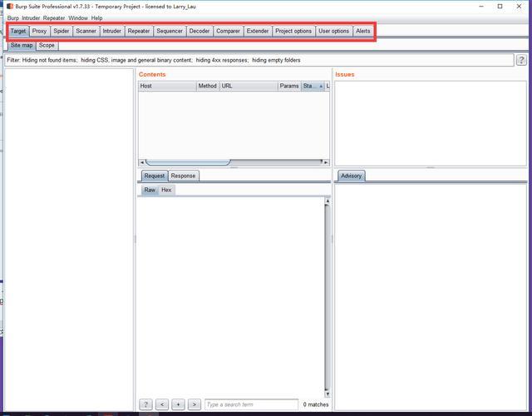
Task: Select the Request tab
Action: [x=155, y=176]
